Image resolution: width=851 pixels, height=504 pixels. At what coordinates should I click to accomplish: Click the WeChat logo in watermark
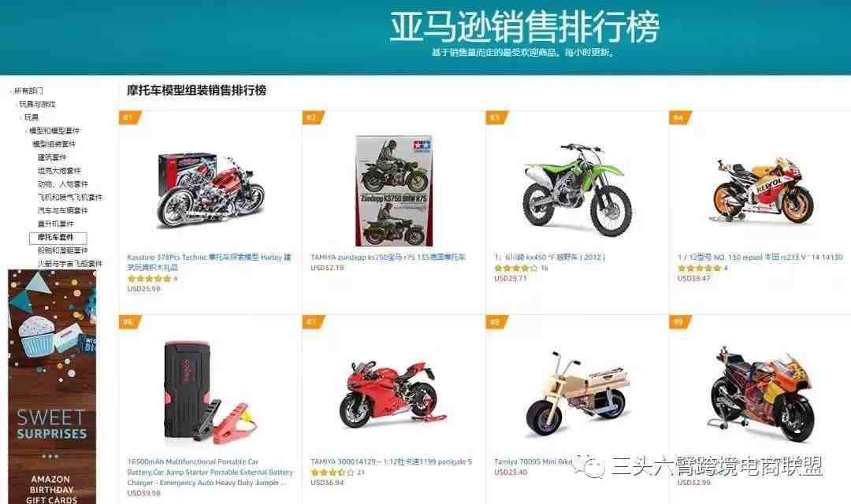coord(589,466)
